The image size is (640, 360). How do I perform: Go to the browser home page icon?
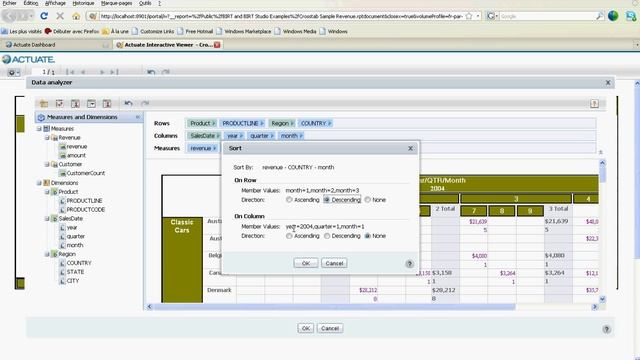76,16
